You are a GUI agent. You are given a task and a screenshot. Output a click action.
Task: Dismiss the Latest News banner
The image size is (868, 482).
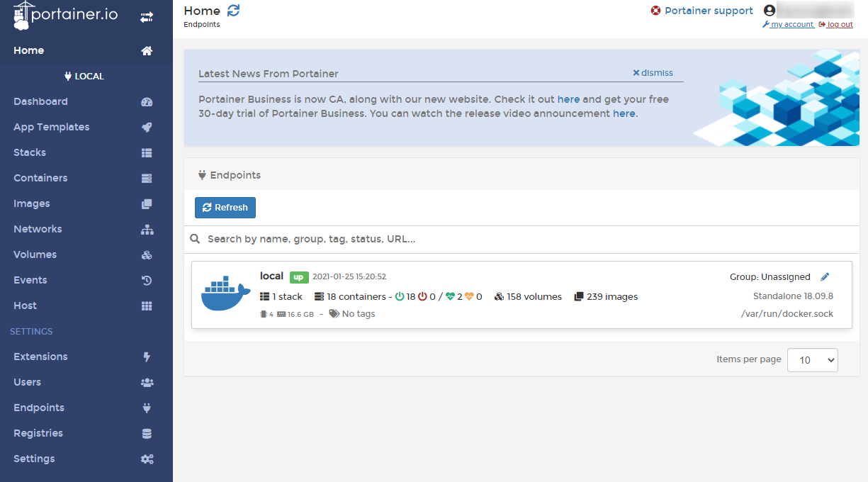coord(653,73)
